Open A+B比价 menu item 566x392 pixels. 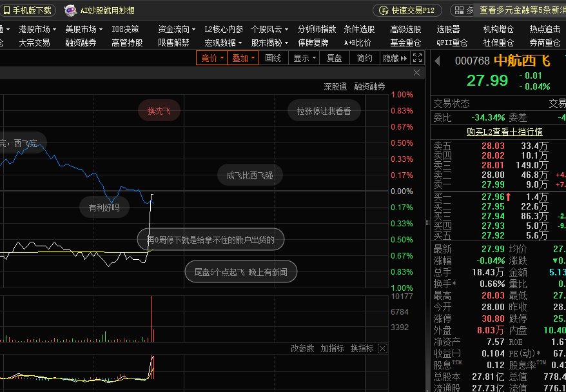click(357, 43)
